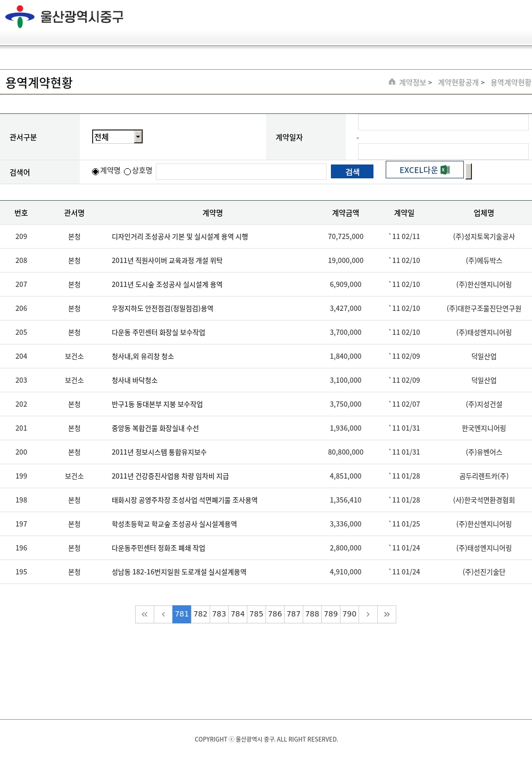Open the 계약정보 breadcrumb link

pyautogui.click(x=413, y=83)
